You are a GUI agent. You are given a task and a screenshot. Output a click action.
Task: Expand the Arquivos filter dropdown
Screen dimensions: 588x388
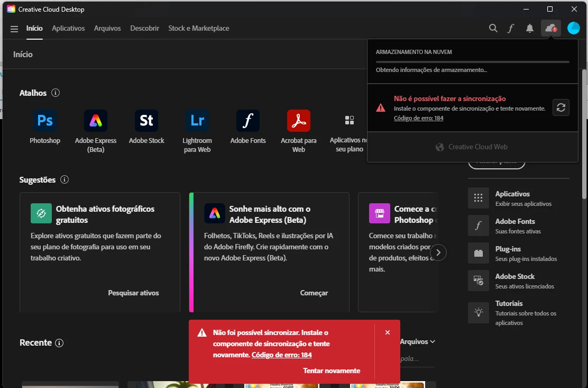(x=417, y=341)
